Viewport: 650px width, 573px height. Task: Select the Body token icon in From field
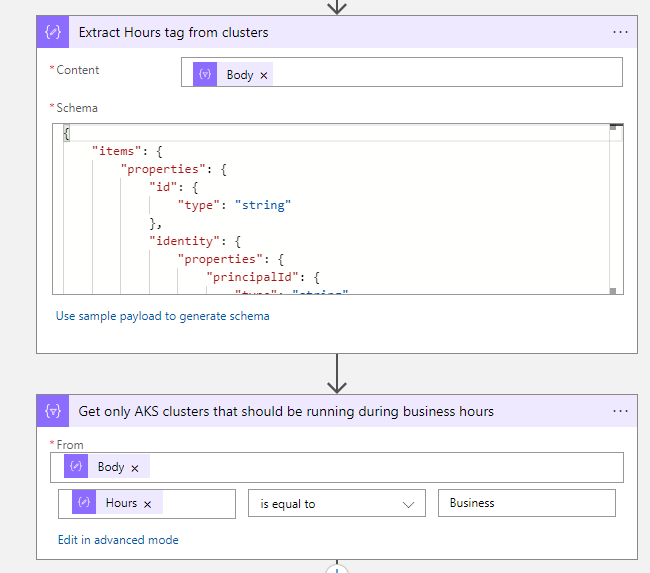[76, 467]
